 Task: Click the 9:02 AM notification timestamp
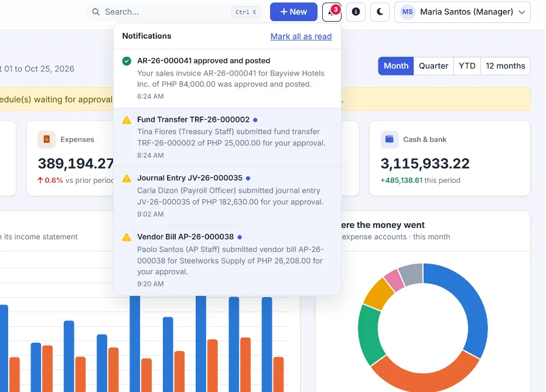[150, 214]
